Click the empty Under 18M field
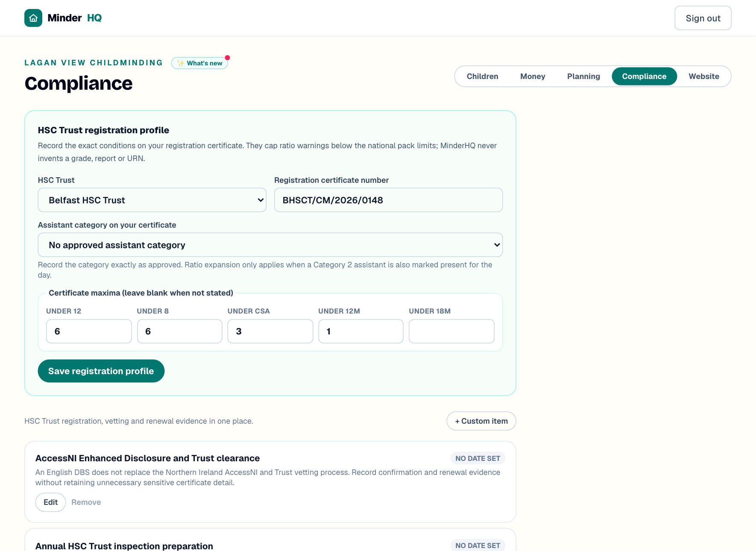This screenshot has width=756, height=551. click(x=451, y=331)
